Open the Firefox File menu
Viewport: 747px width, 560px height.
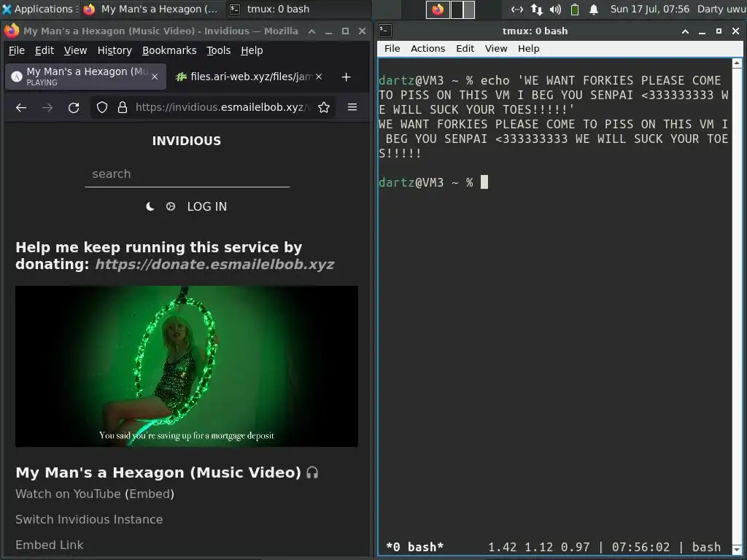pos(17,50)
